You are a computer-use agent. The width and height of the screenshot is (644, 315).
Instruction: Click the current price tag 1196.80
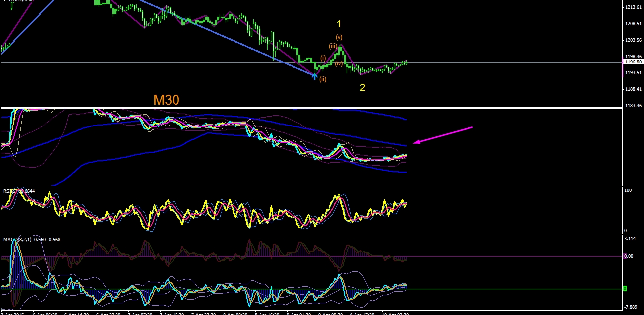[x=633, y=62]
